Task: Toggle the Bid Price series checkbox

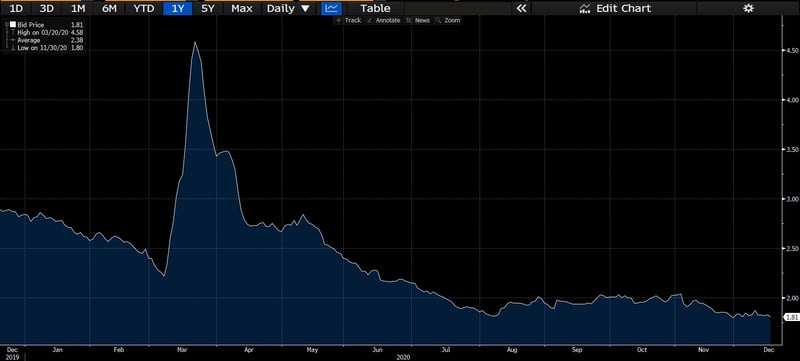Action: 13,24
